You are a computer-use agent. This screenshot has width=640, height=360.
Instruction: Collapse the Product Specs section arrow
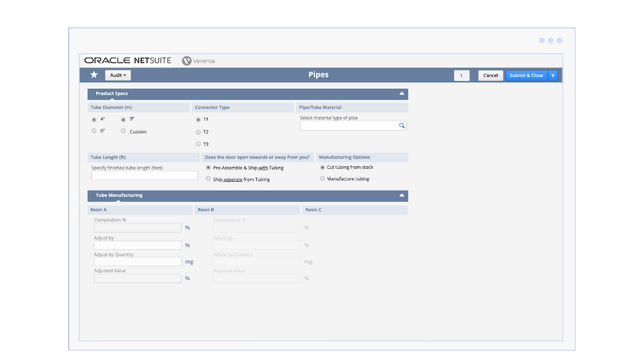[x=402, y=94]
